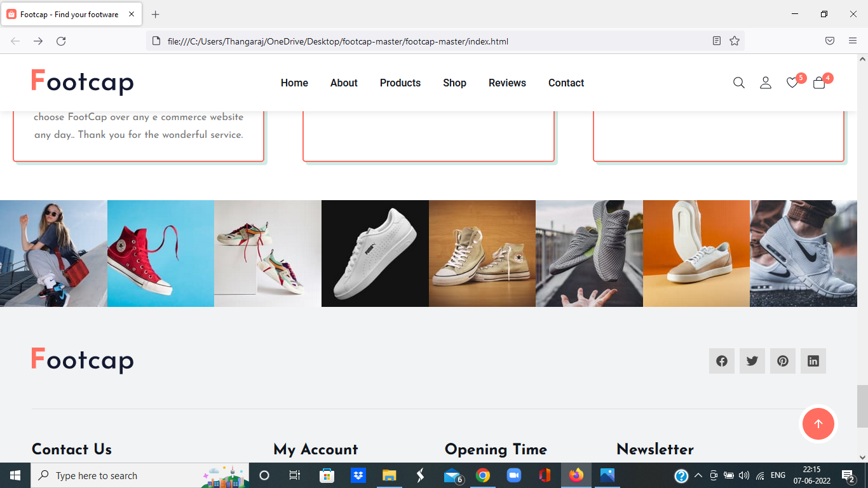Click the red Converse sneaker gallery image
The height and width of the screenshot is (488, 868).
tap(160, 253)
